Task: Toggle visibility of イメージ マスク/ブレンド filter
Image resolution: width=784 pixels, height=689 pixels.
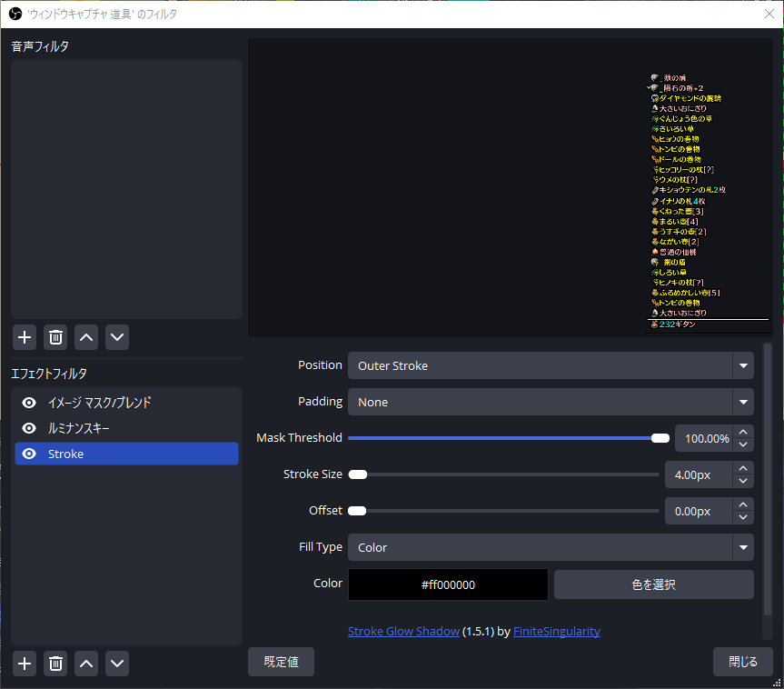Action: point(29,403)
